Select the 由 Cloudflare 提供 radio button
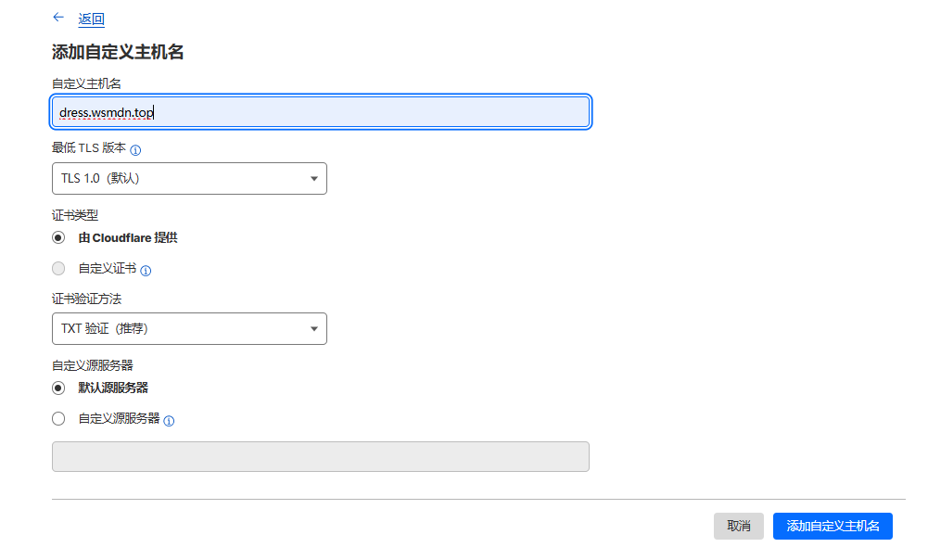 pos(59,237)
